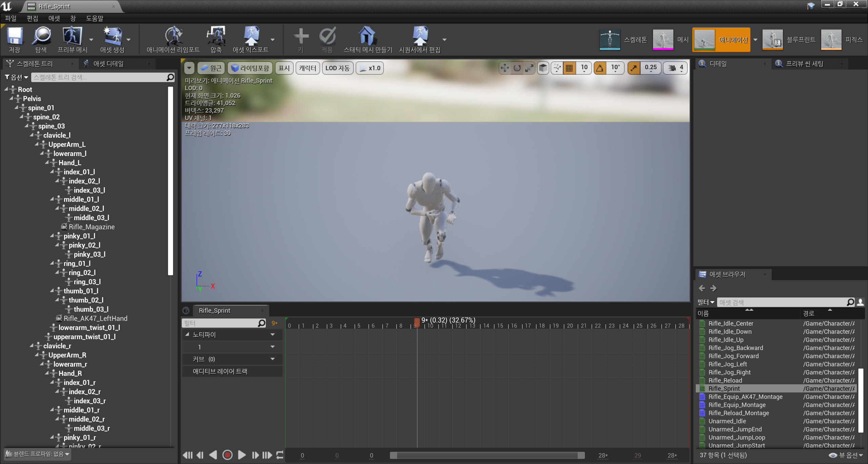Toggle loop playback button
The width and height of the screenshot is (868, 464).
click(x=280, y=455)
